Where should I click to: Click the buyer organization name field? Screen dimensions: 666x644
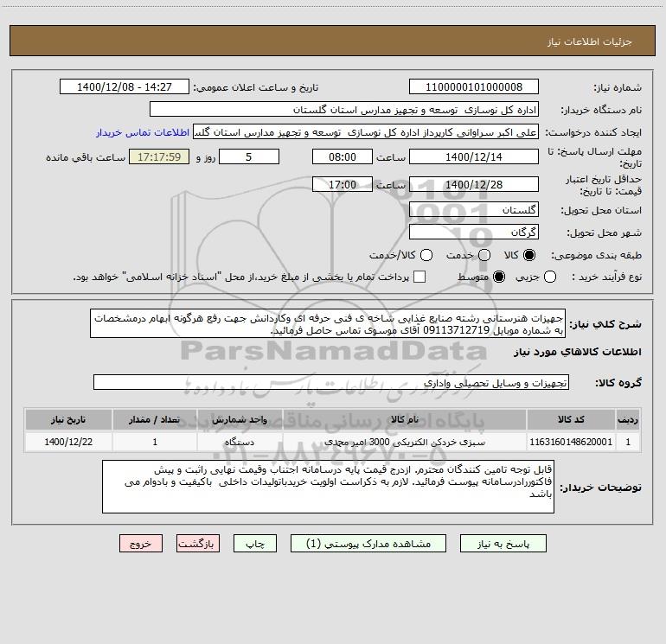pyautogui.click(x=344, y=110)
